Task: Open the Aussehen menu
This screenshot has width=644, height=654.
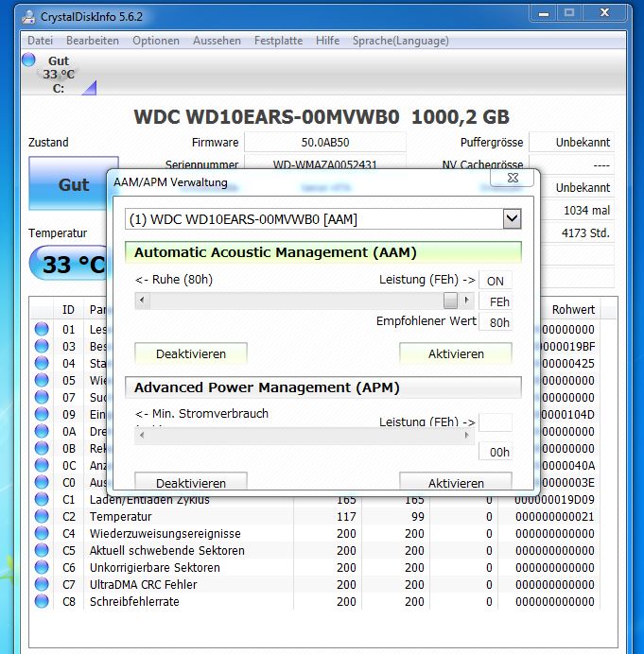Action: pyautogui.click(x=217, y=41)
